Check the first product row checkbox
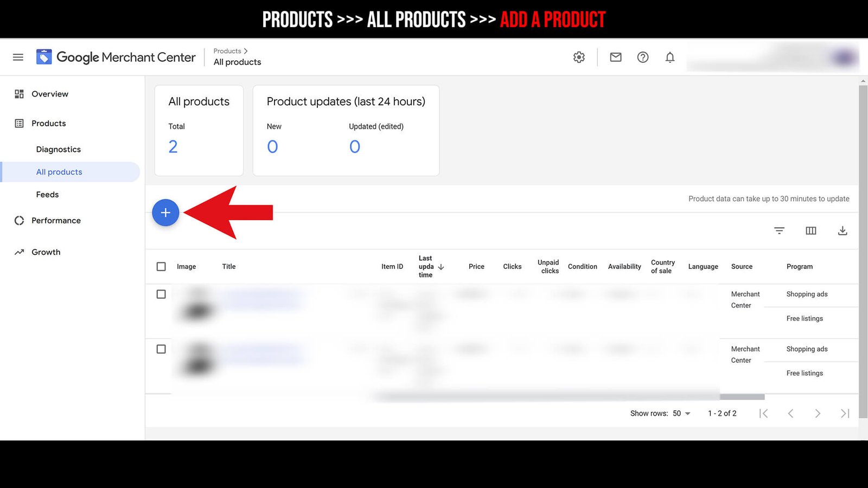The height and width of the screenshot is (488, 868). (x=161, y=294)
